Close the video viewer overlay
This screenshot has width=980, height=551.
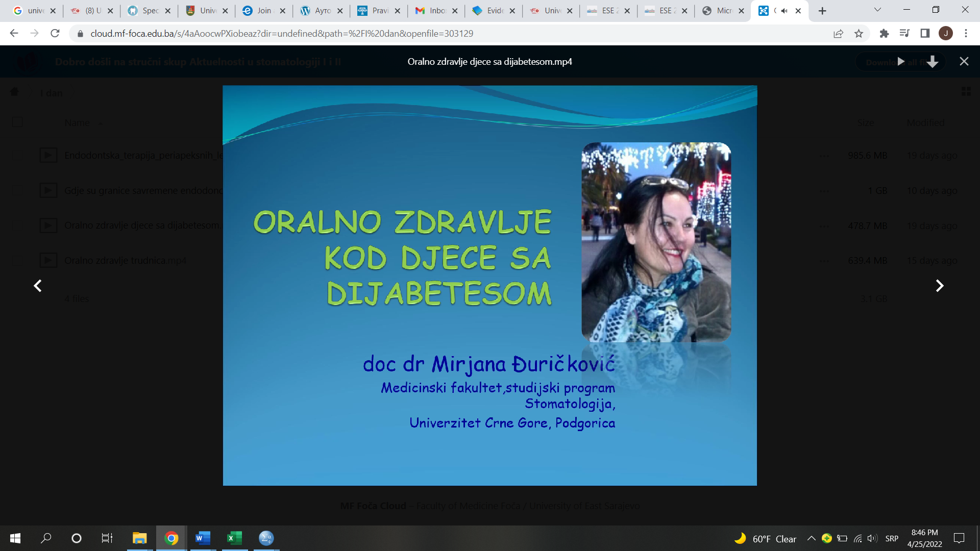tap(964, 61)
